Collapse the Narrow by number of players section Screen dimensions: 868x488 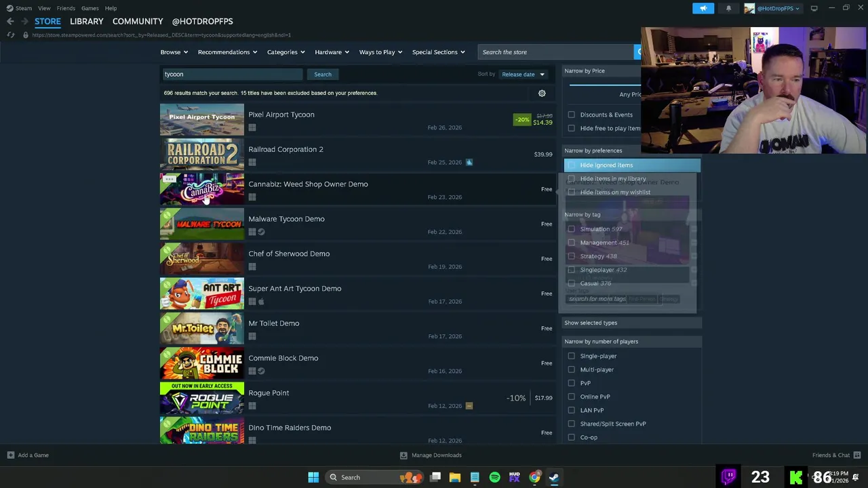(631, 342)
